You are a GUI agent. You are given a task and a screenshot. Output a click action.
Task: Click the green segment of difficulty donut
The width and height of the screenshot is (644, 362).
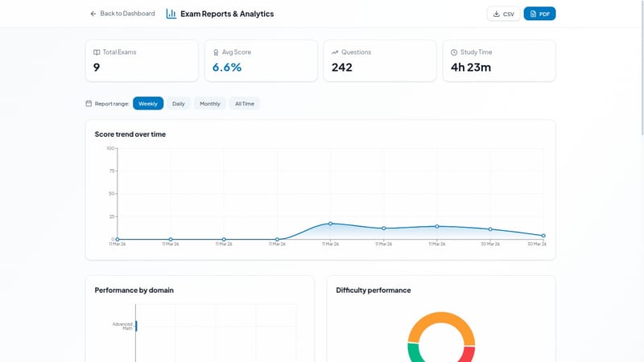point(415,353)
